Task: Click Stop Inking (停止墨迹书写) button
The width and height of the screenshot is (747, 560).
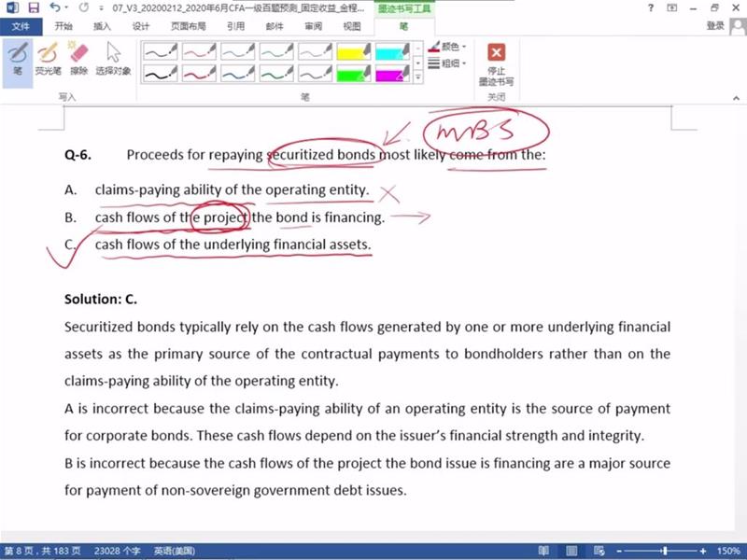Action: click(x=496, y=64)
